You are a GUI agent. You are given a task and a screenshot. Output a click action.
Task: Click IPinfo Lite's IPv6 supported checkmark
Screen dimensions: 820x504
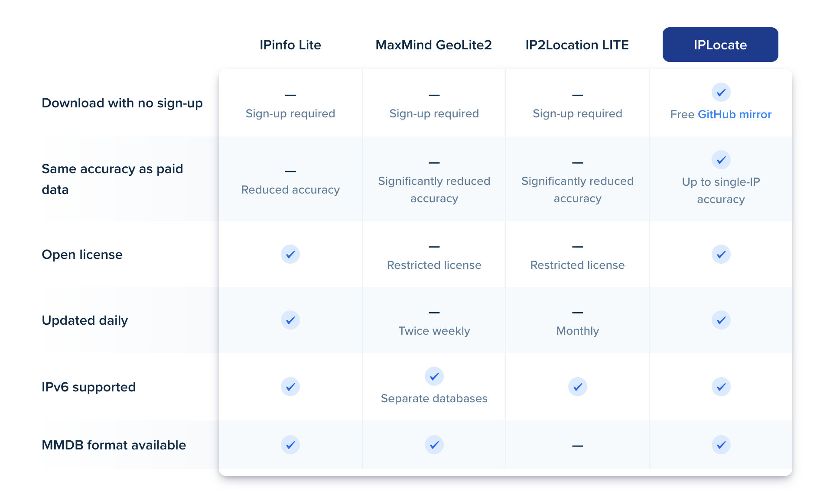point(290,387)
